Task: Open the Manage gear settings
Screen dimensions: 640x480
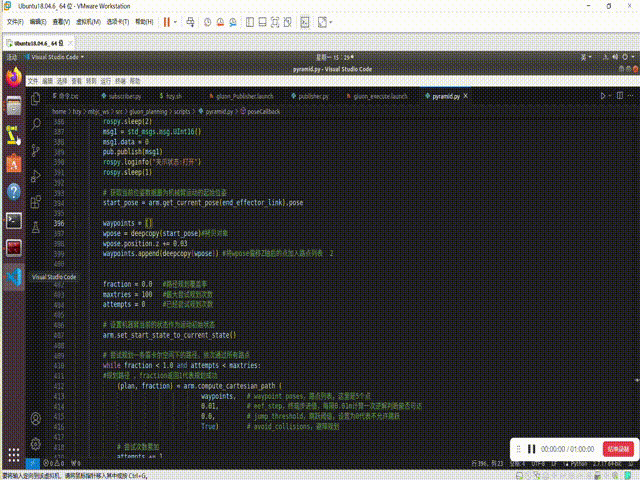Action: click(x=37, y=444)
